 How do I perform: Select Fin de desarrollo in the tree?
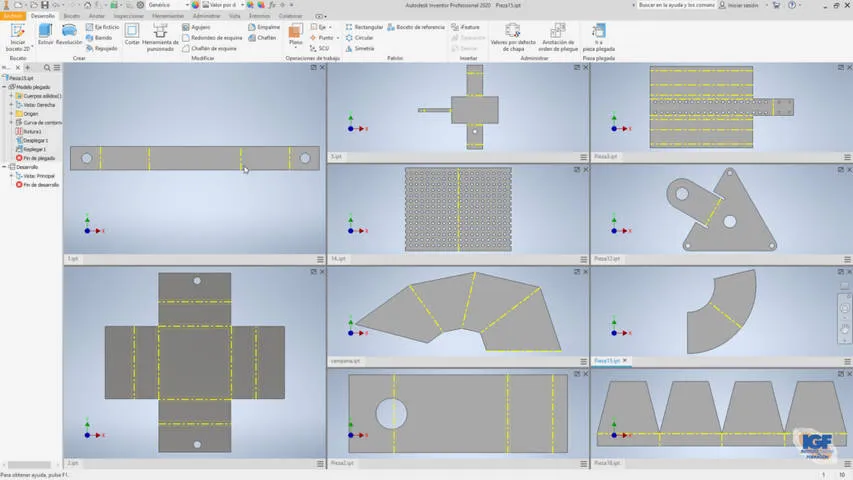(37, 184)
